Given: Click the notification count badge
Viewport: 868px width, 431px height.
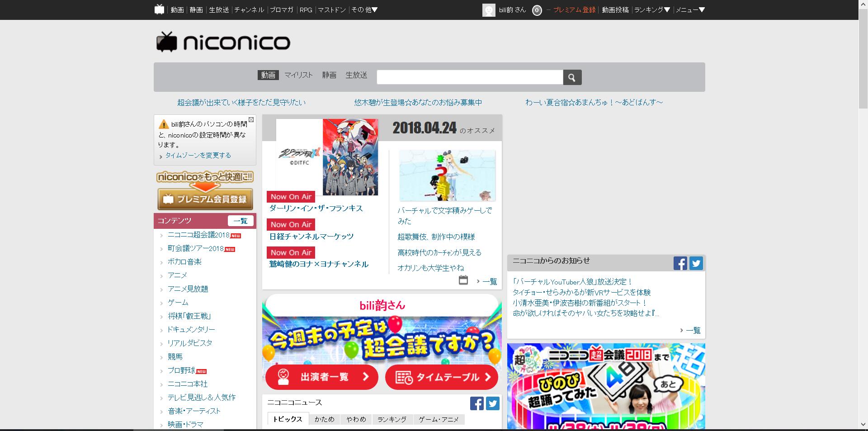Looking at the screenshot, I should [x=537, y=10].
